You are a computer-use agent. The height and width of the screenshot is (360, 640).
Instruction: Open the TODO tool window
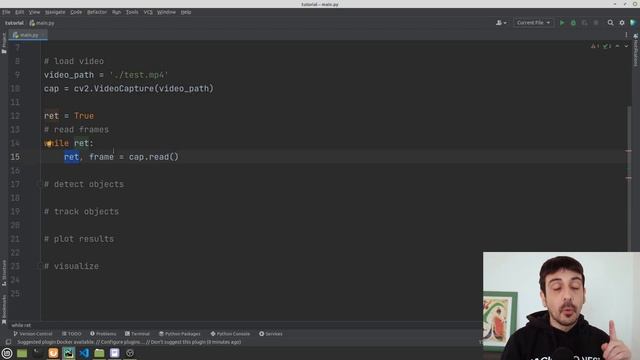coord(71,333)
